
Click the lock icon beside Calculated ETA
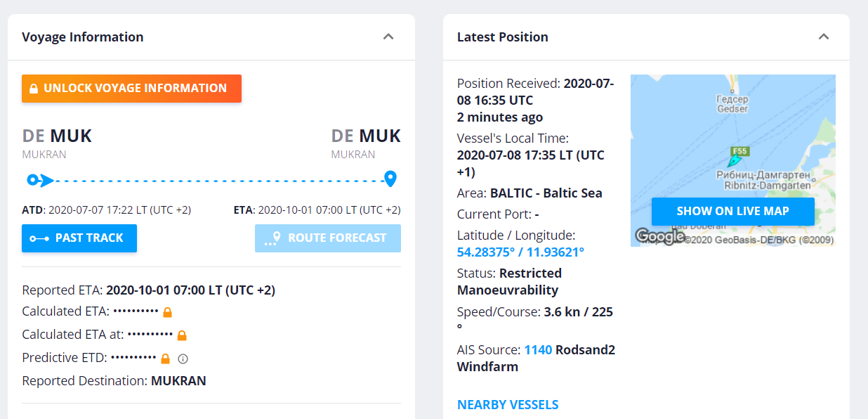(x=167, y=311)
